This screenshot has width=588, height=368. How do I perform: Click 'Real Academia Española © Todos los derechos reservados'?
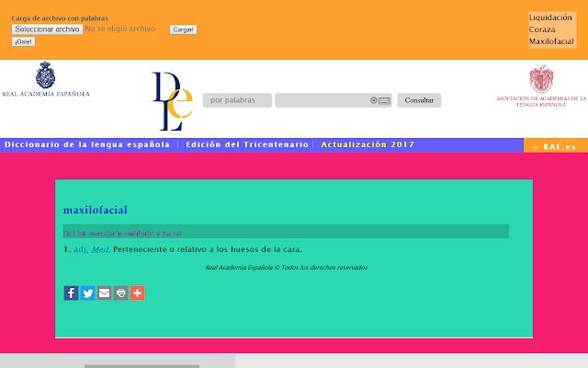(287, 268)
